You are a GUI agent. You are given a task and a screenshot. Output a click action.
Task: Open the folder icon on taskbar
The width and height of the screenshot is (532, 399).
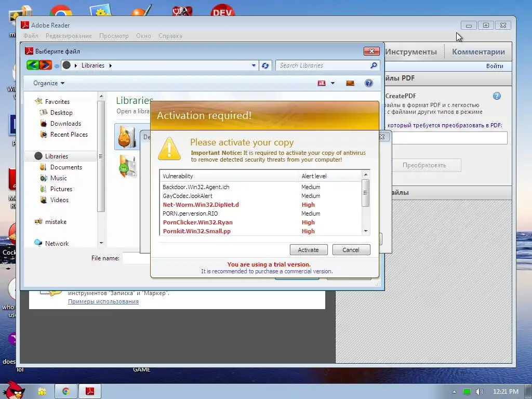[42, 392]
